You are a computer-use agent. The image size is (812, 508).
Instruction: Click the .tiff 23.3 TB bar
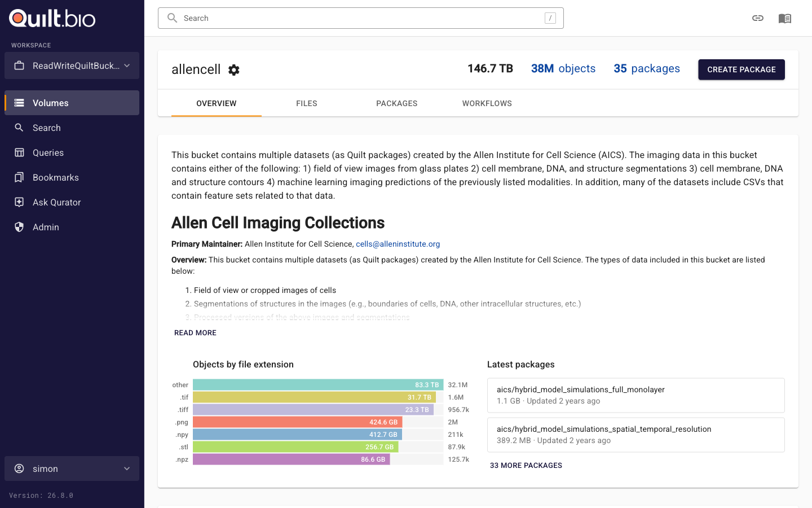coord(313,410)
